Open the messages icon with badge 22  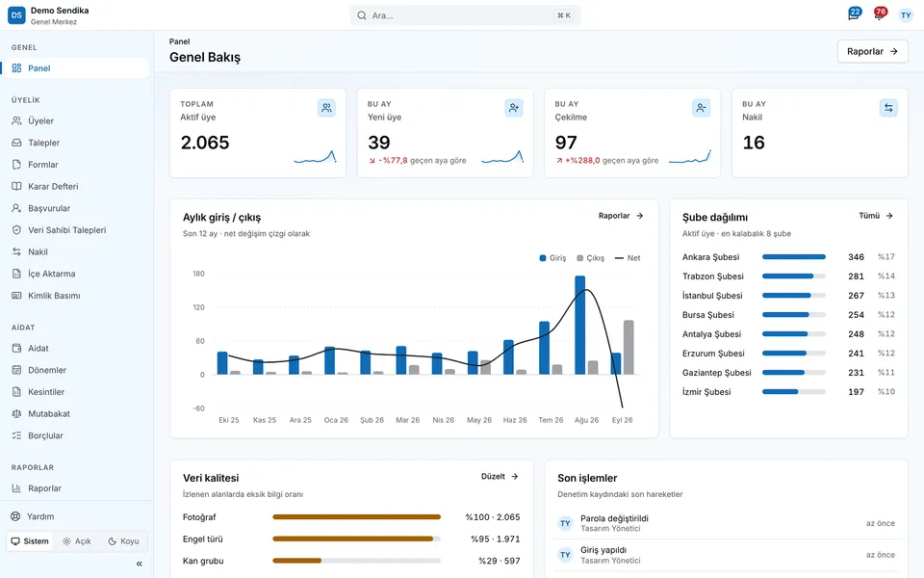tap(854, 14)
